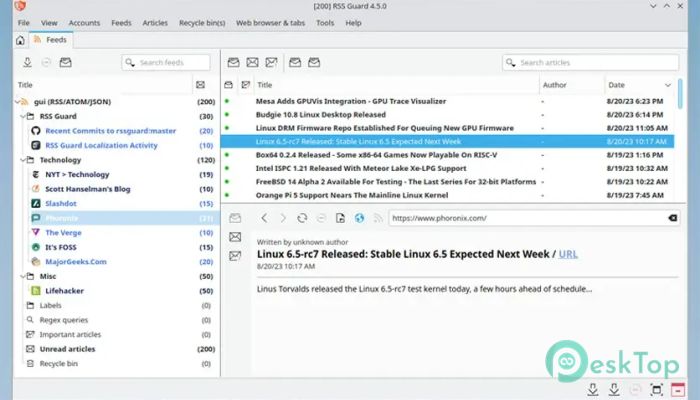Image resolution: width=700 pixels, height=400 pixels.
Task: Select the MajorGeeks.Com feed
Action: pyautogui.click(x=76, y=262)
